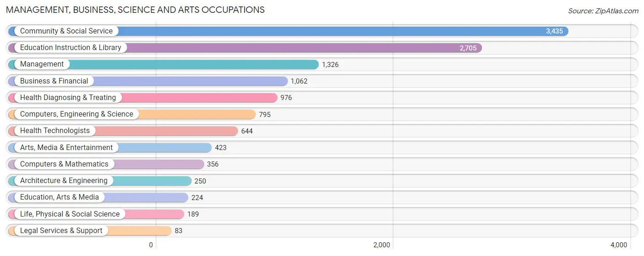
Task: Click the Health Diagnosing & Treating label
Action: pos(68,98)
